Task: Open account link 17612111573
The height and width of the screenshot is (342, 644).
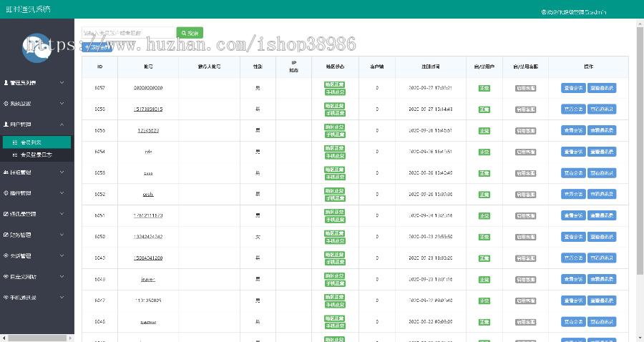Action: pos(148,215)
